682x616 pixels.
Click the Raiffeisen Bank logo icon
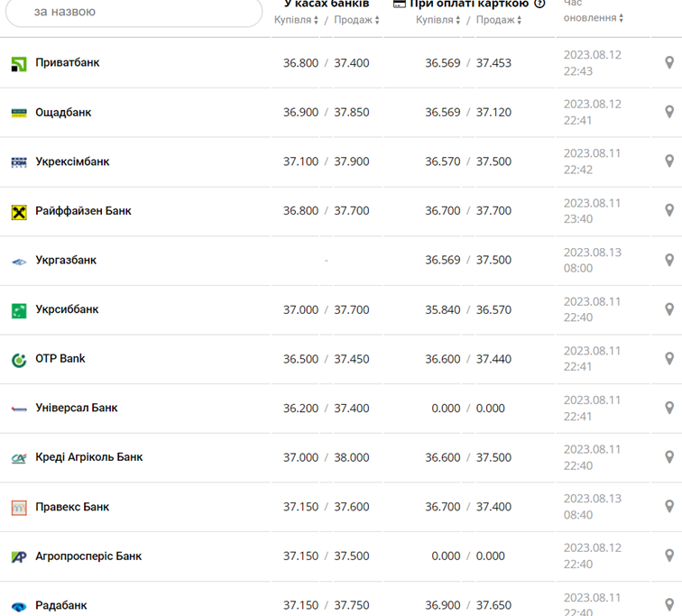point(19,212)
